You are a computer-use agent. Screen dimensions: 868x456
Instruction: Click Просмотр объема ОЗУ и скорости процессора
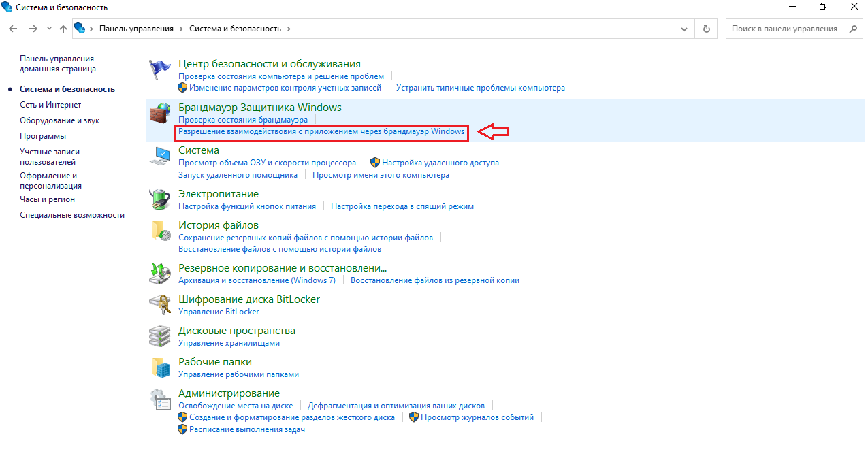(x=267, y=163)
